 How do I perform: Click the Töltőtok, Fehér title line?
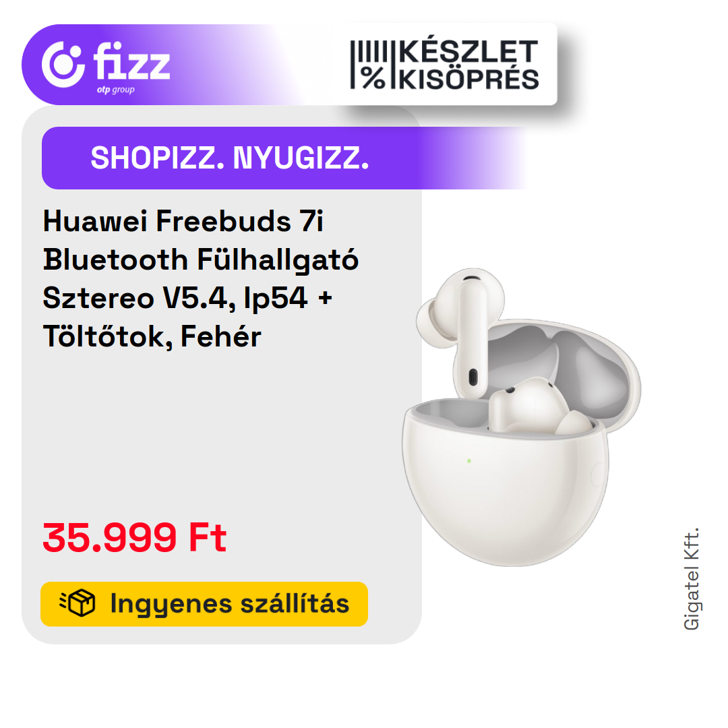click(152, 336)
